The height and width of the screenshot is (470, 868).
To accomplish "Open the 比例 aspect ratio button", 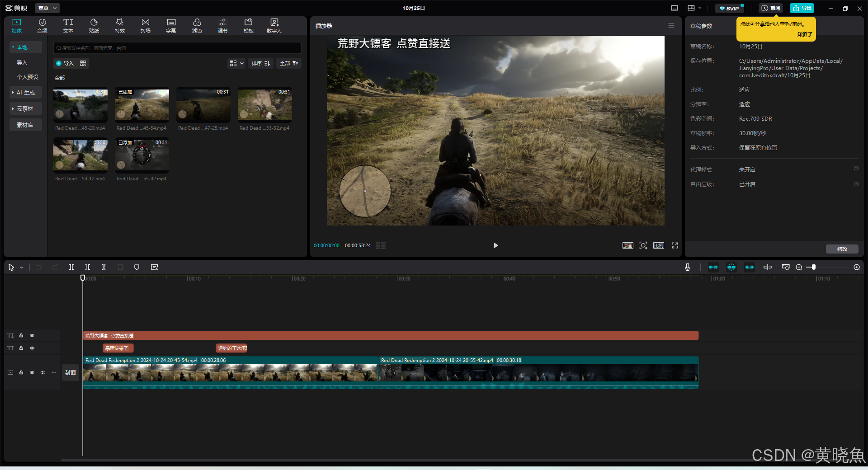I will tap(659, 245).
